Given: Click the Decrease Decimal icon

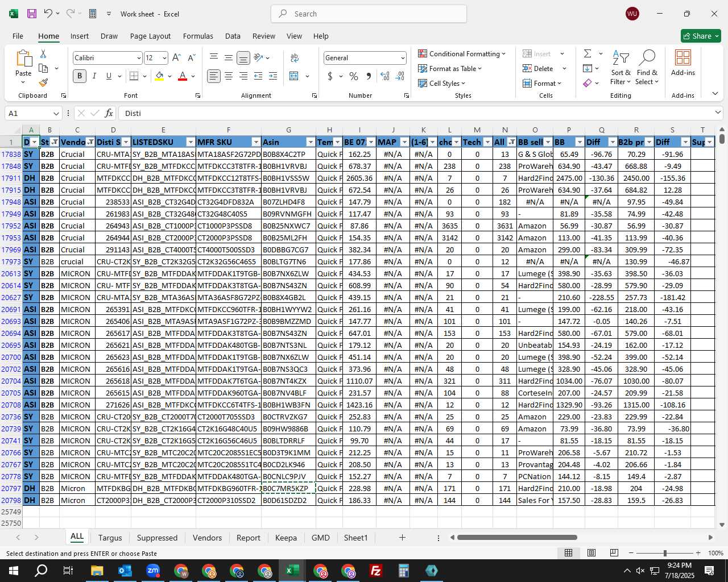Looking at the screenshot, I should [x=400, y=76].
